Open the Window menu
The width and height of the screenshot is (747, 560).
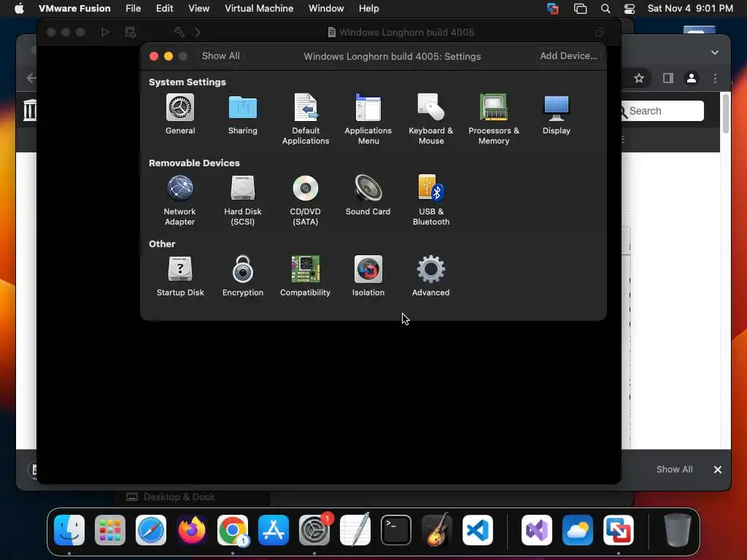click(326, 8)
